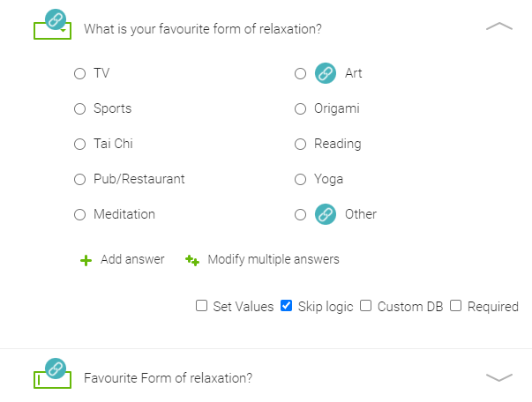Click the skip logic link icon beside Art
The width and height of the screenshot is (532, 402).
[x=326, y=73]
